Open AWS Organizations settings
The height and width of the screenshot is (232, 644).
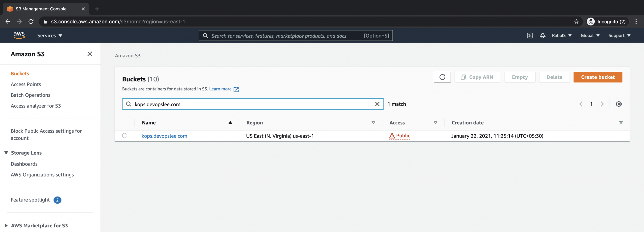pos(42,175)
